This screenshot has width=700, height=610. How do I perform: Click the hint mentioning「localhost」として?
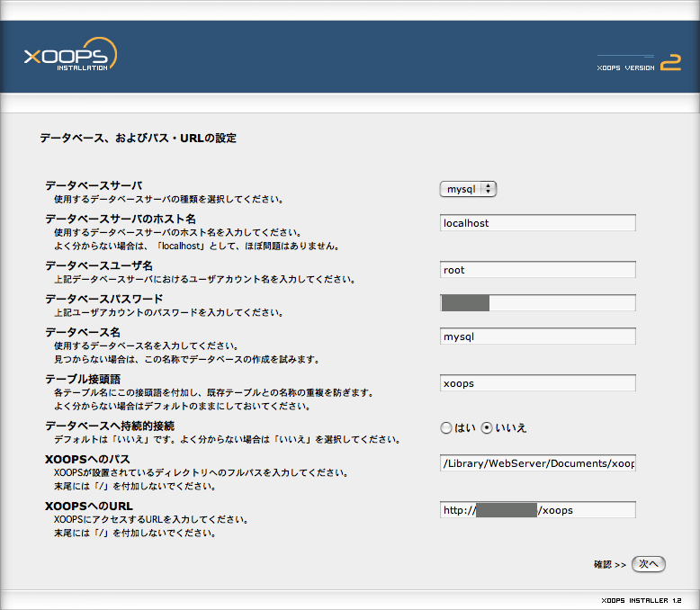click(197, 246)
